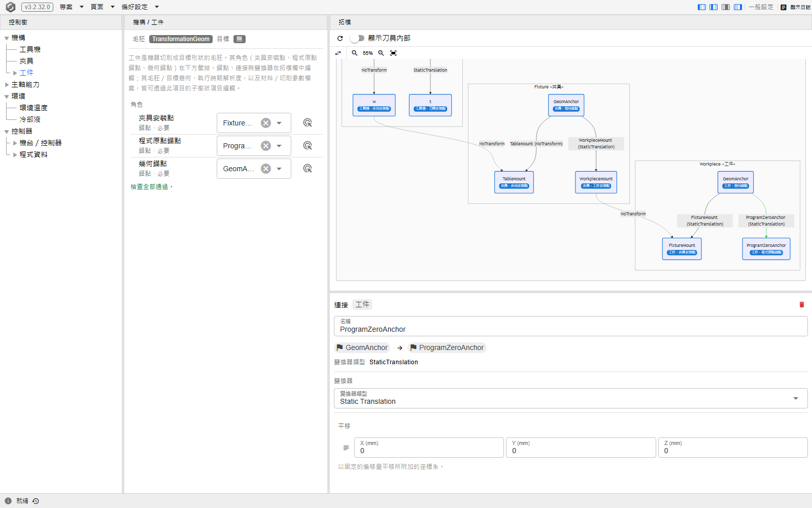Viewport: 812px width, 508px height.
Task: Toggle the grey third panel layout icon
Action: click(x=726, y=7)
